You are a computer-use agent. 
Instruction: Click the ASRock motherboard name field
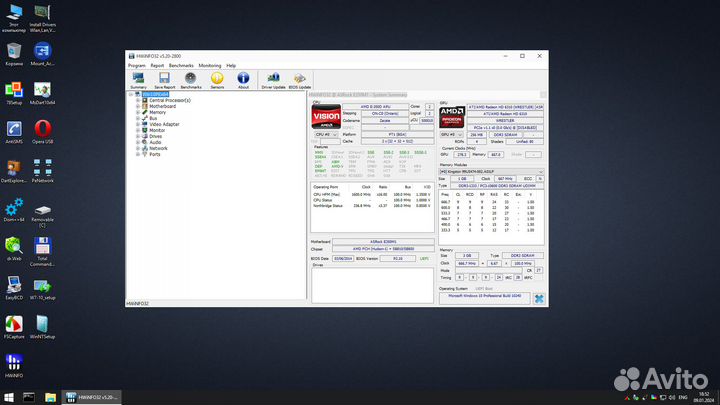[x=383, y=242]
